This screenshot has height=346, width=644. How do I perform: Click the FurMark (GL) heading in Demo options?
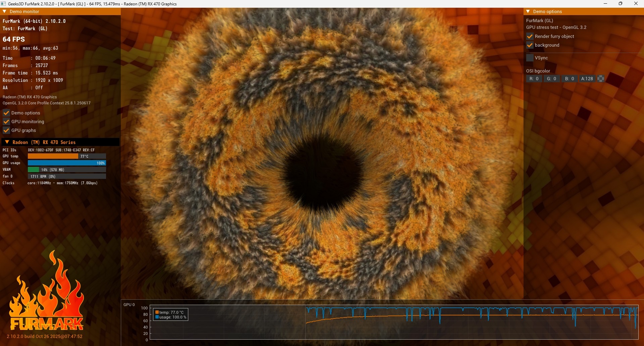540,20
